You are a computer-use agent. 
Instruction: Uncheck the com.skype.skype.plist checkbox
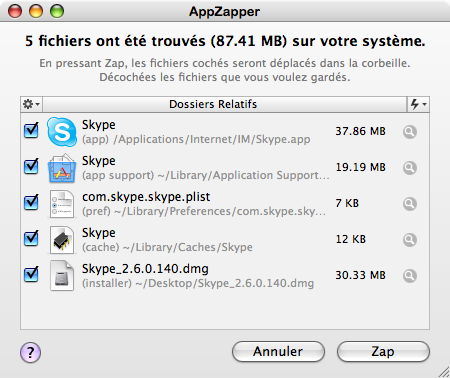[31, 202]
